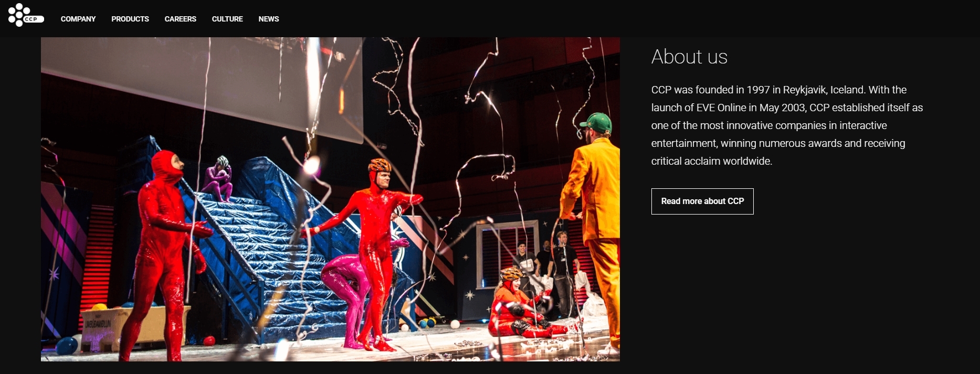Select CULTURE in the navigation bar
The image size is (980, 374).
click(x=227, y=19)
